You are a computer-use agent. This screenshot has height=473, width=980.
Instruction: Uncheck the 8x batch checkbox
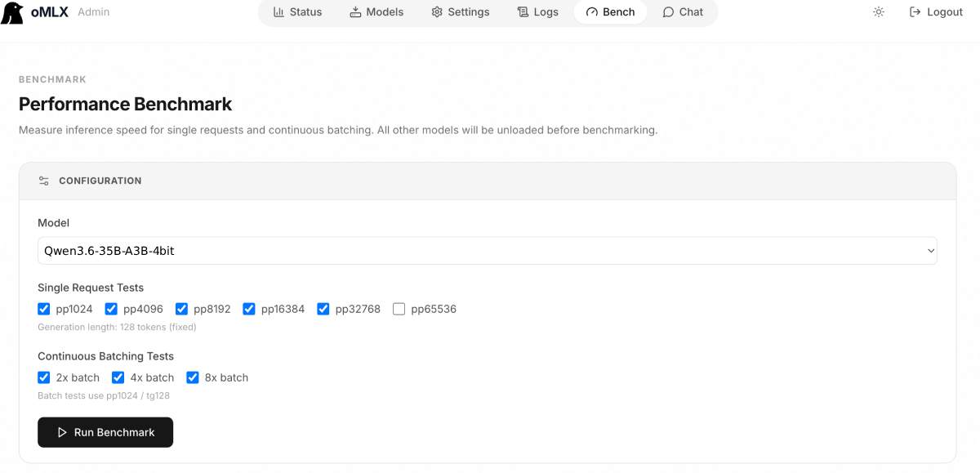click(193, 377)
